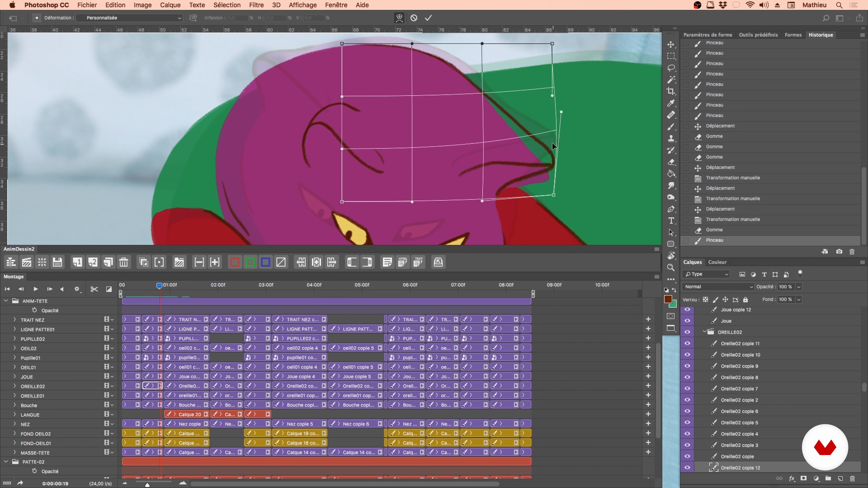Adjust the timeline zoom slider handle
The height and width of the screenshot is (488, 868).
[147, 485]
